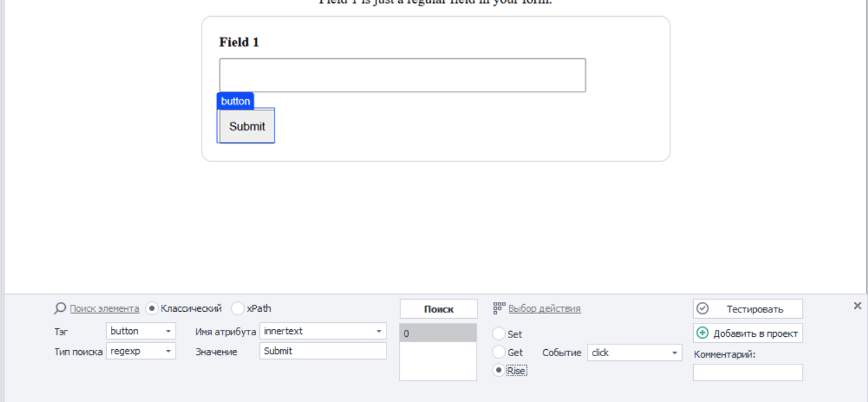Click the Поиск button
This screenshot has height=402, width=868.
(x=439, y=309)
